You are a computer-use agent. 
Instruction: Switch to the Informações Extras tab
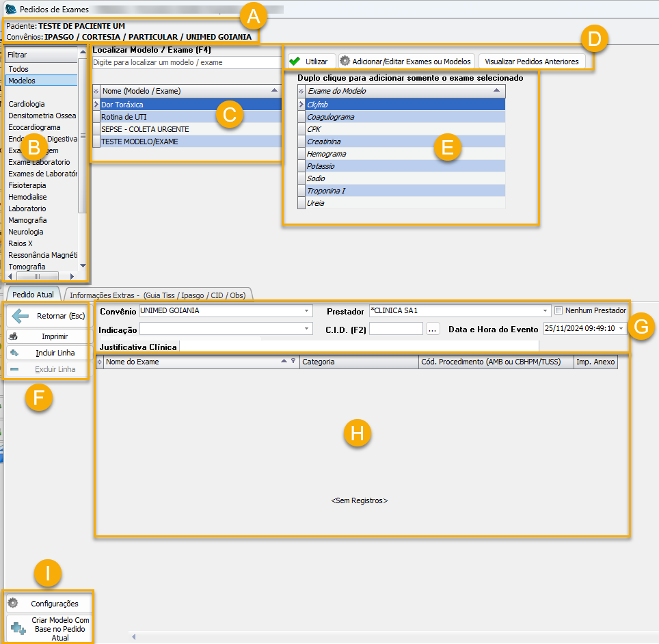tap(158, 295)
